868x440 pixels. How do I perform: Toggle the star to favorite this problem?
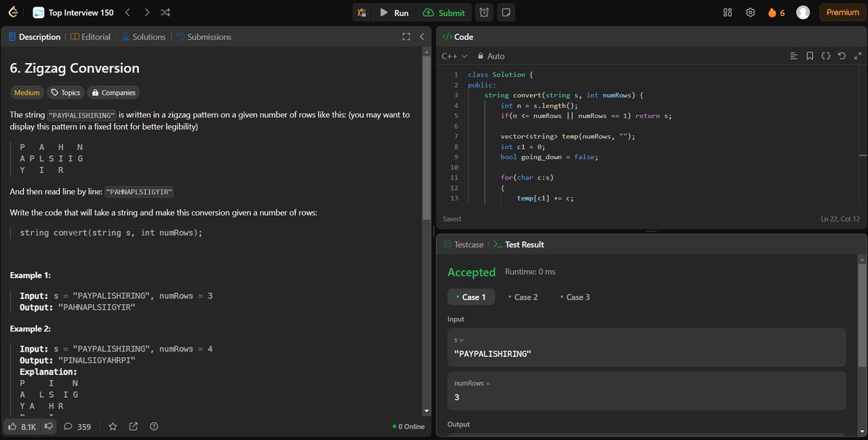113,427
